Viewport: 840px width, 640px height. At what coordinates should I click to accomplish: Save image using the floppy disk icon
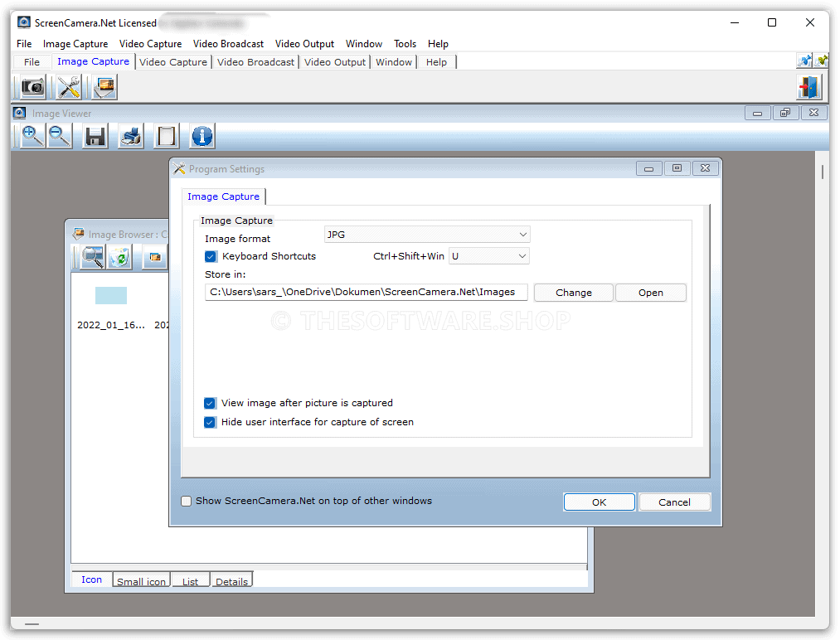pos(95,136)
